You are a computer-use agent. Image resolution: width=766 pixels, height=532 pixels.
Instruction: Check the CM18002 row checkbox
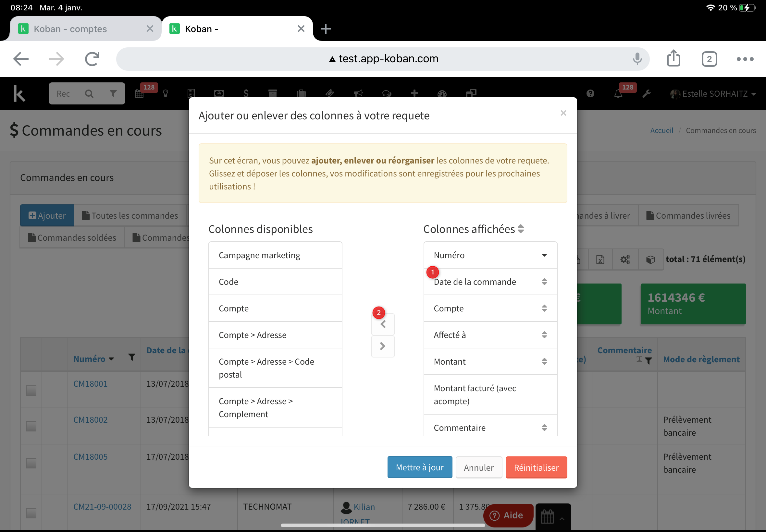tap(31, 426)
